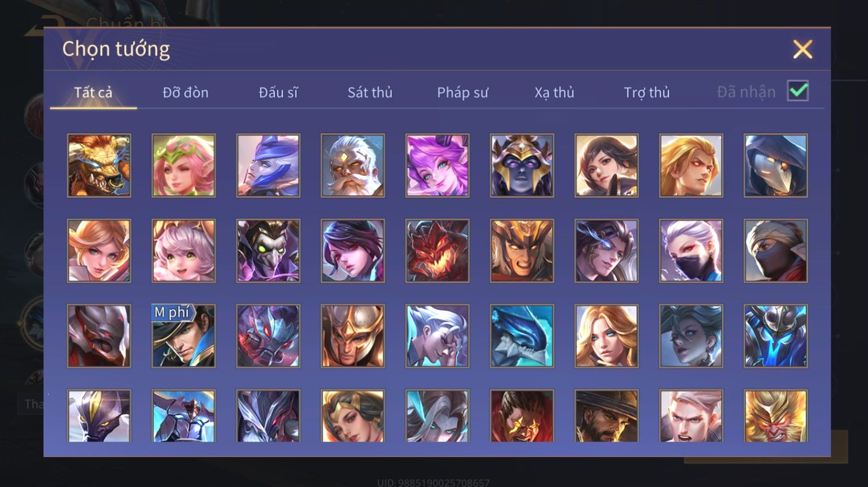This screenshot has width=868, height=487.
Task: Select the golden monkey king hero
Action: point(776,416)
